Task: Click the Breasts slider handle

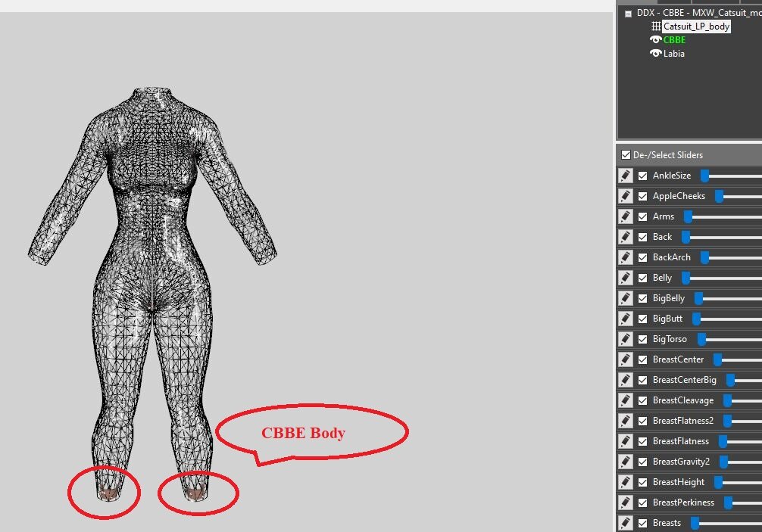Action: point(695,523)
